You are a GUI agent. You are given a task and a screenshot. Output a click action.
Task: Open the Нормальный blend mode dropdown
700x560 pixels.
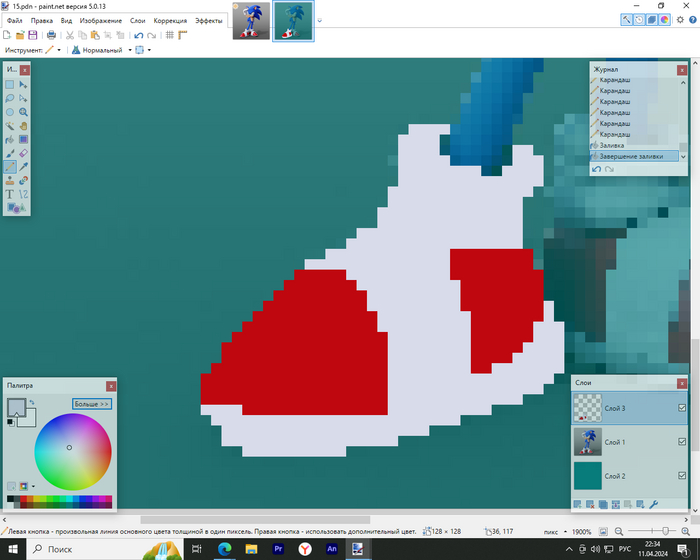130,50
